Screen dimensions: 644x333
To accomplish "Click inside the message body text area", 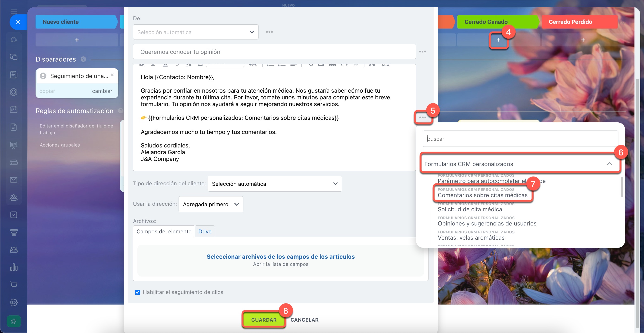I will (x=274, y=119).
